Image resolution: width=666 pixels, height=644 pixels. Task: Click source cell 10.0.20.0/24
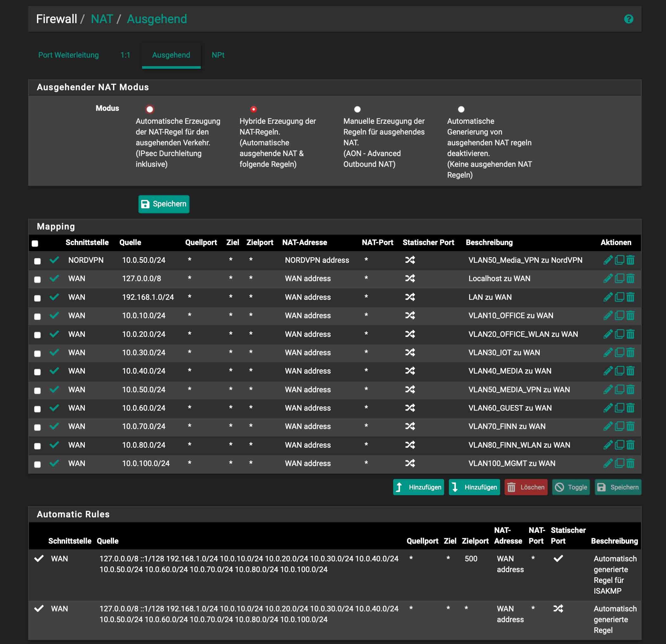[143, 334]
